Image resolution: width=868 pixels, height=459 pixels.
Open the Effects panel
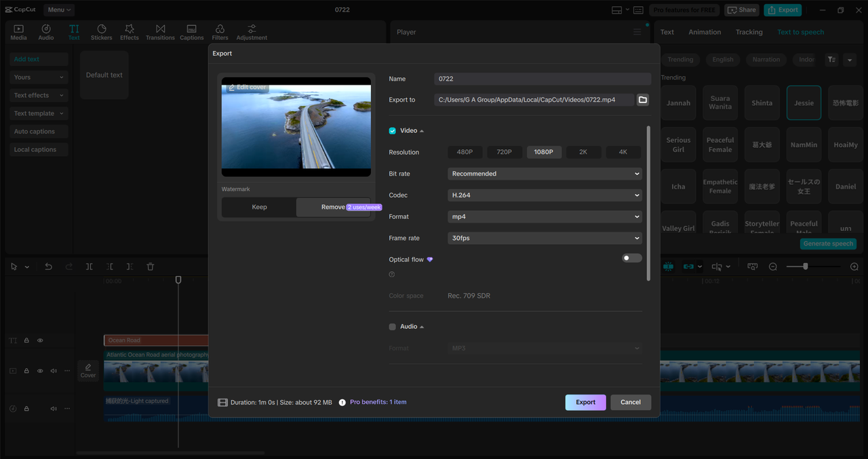(130, 32)
